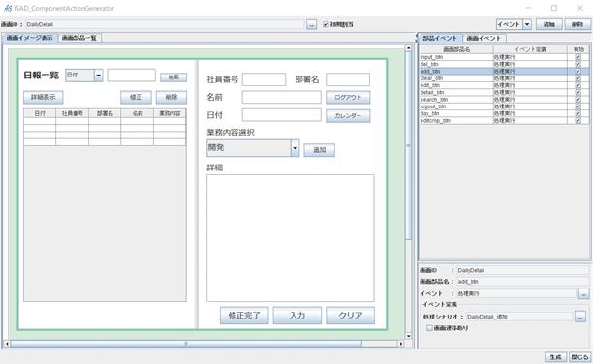The height and width of the screenshot is (364, 593).
Task: Click the 修正完了 button
Action: point(244,316)
